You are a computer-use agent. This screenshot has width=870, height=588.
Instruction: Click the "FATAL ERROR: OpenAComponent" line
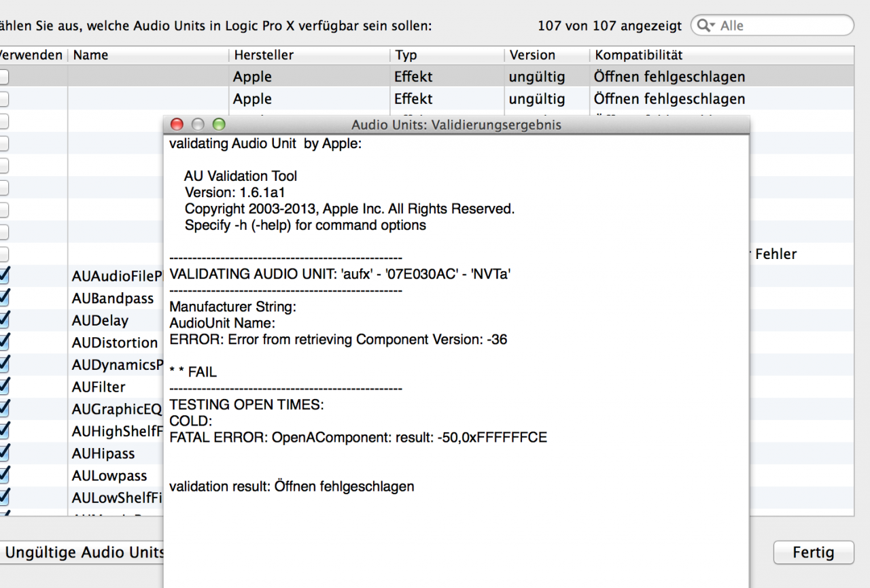(x=358, y=437)
